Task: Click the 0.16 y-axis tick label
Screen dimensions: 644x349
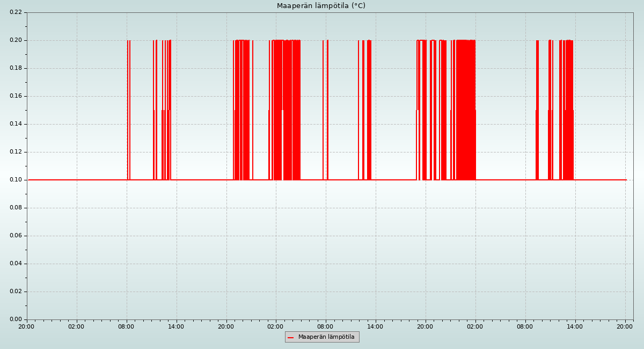Action: 16,96
